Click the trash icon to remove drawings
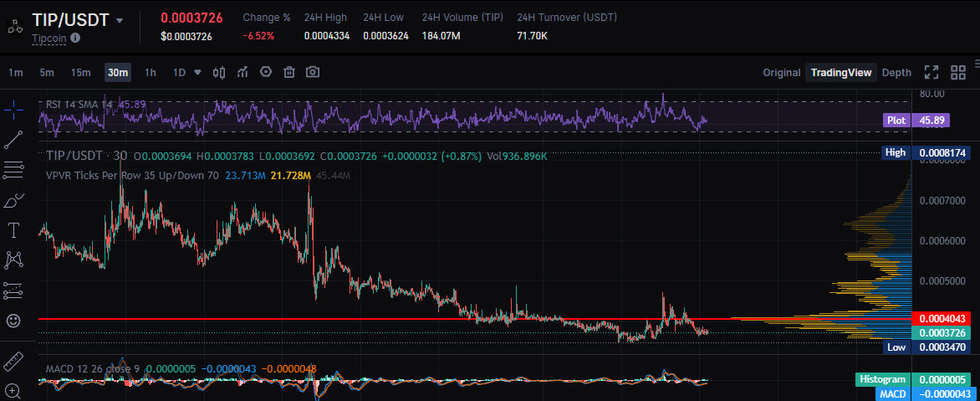The image size is (980, 401). click(x=289, y=73)
